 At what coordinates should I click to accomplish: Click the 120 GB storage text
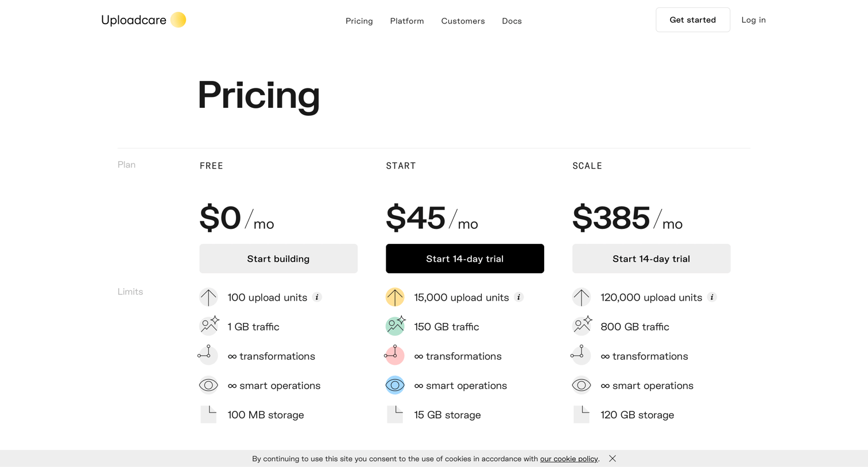coord(637,415)
